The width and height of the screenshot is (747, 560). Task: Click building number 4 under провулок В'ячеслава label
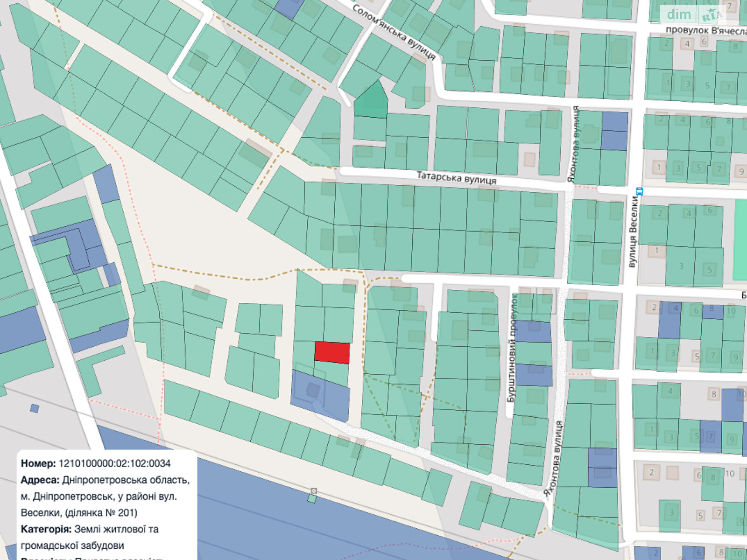(x=687, y=44)
